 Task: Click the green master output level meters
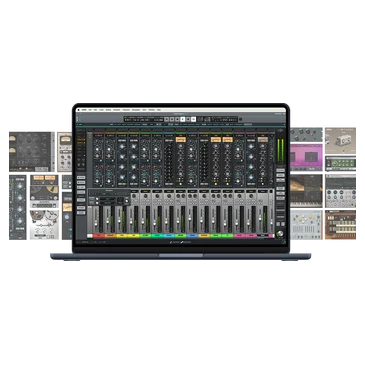click(280, 150)
